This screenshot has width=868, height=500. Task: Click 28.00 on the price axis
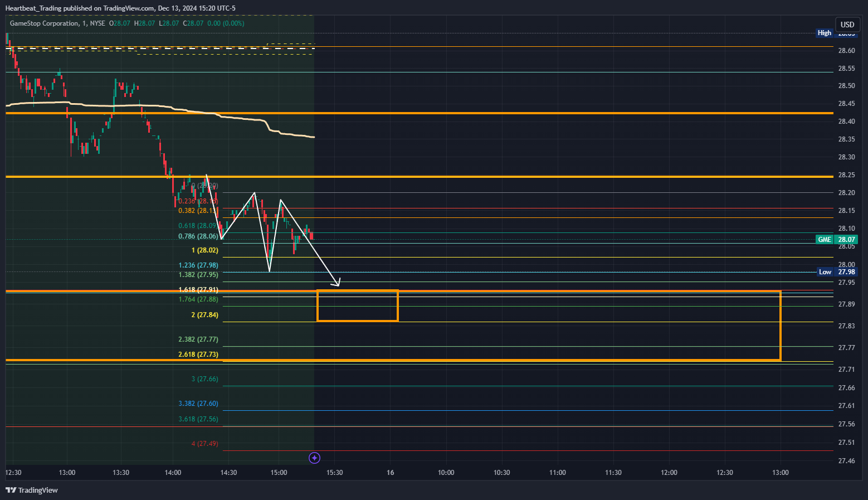847,265
